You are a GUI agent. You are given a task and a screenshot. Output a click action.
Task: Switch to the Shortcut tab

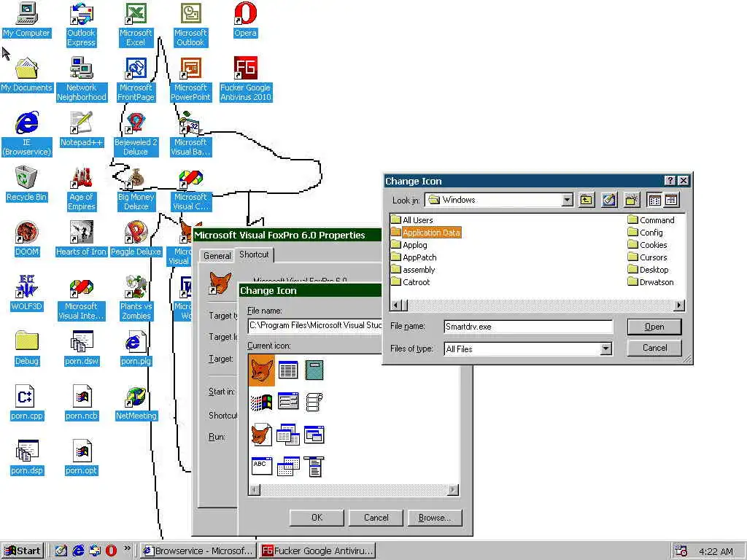(254, 254)
